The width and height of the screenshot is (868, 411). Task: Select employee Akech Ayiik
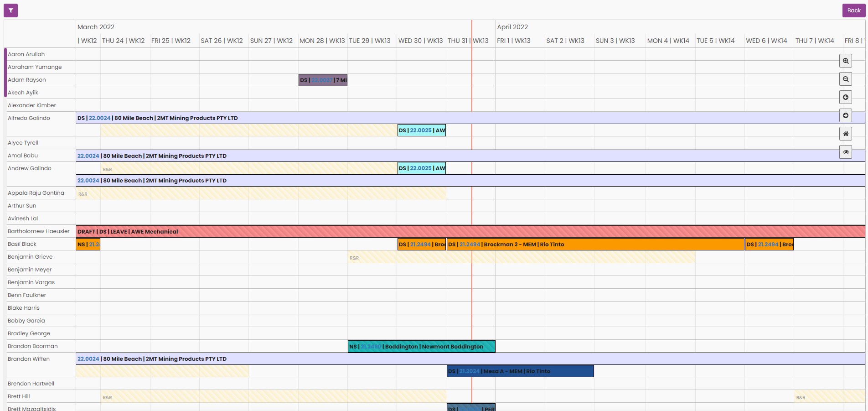(x=23, y=93)
